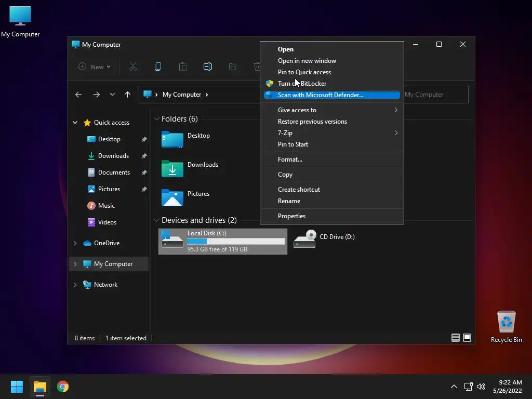Image resolution: width=532 pixels, height=399 pixels.
Task: Open Documents in the navigation pane
Action: coord(114,172)
